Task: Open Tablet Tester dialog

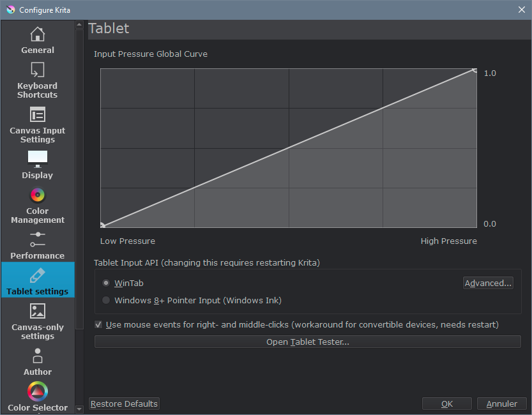Action: click(x=307, y=342)
